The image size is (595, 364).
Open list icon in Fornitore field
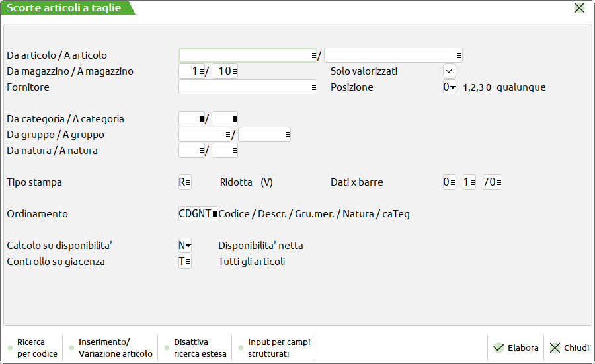pos(313,87)
